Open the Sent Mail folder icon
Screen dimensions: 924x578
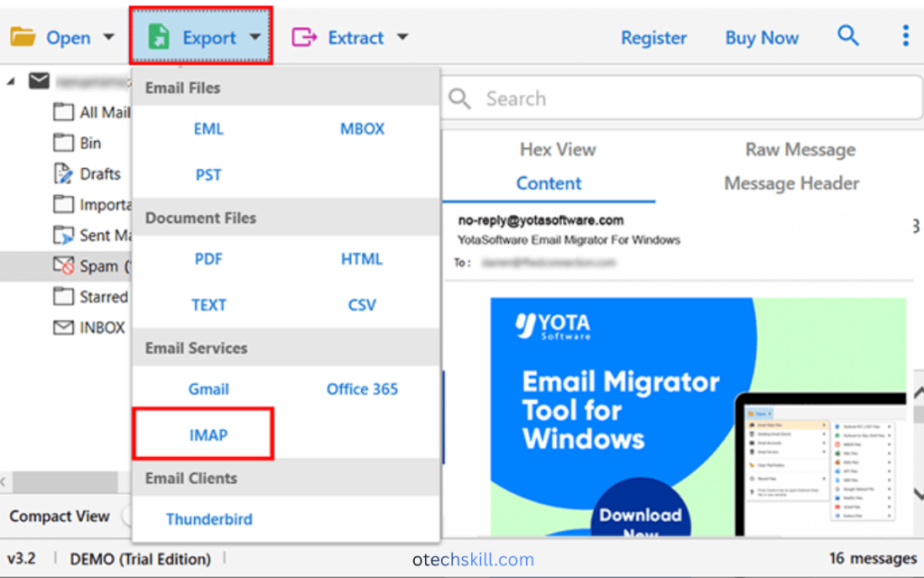pos(64,235)
